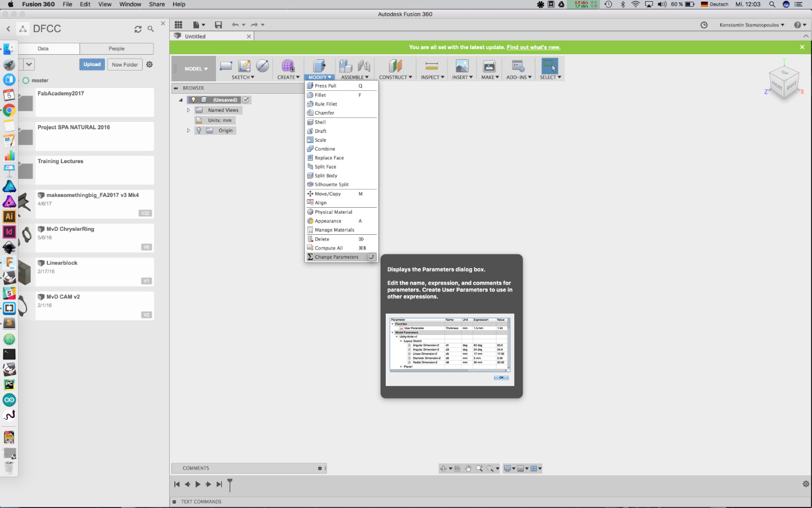
Task: Open macOS Spotlight search icon
Action: [772, 5]
